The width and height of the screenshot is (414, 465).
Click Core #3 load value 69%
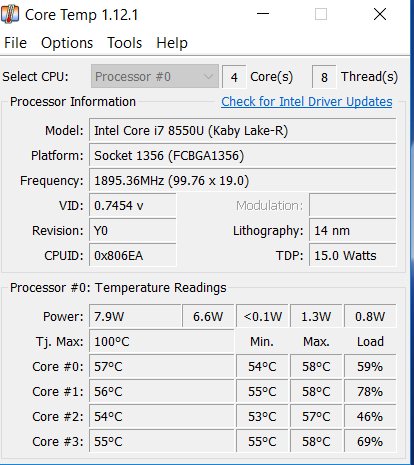click(x=370, y=441)
